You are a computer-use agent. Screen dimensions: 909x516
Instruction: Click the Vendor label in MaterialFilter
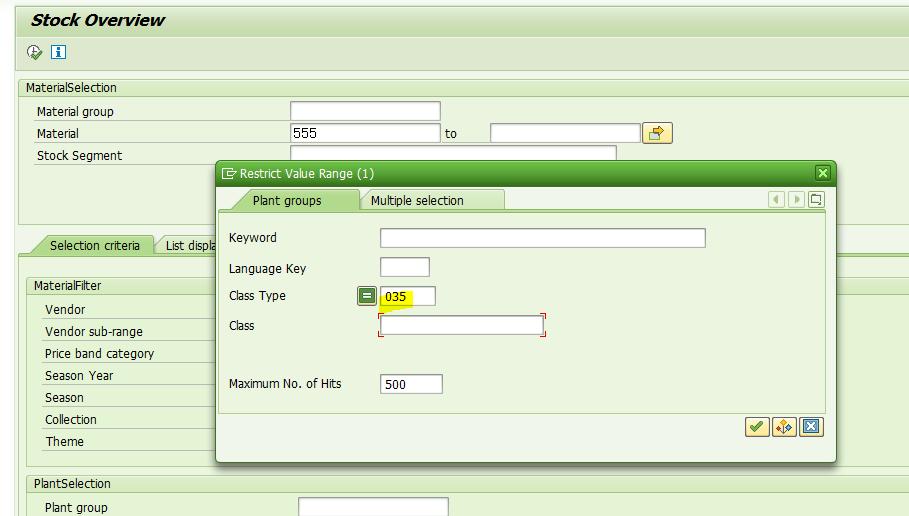pos(65,310)
